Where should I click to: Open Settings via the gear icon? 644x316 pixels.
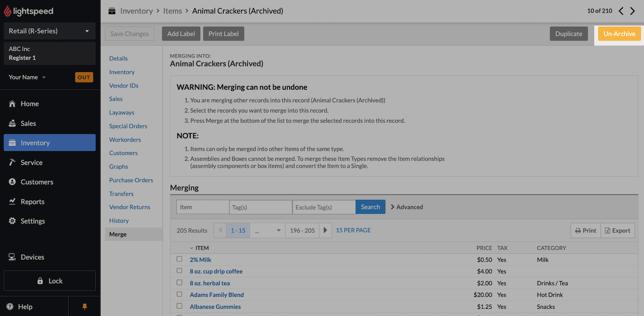12,221
